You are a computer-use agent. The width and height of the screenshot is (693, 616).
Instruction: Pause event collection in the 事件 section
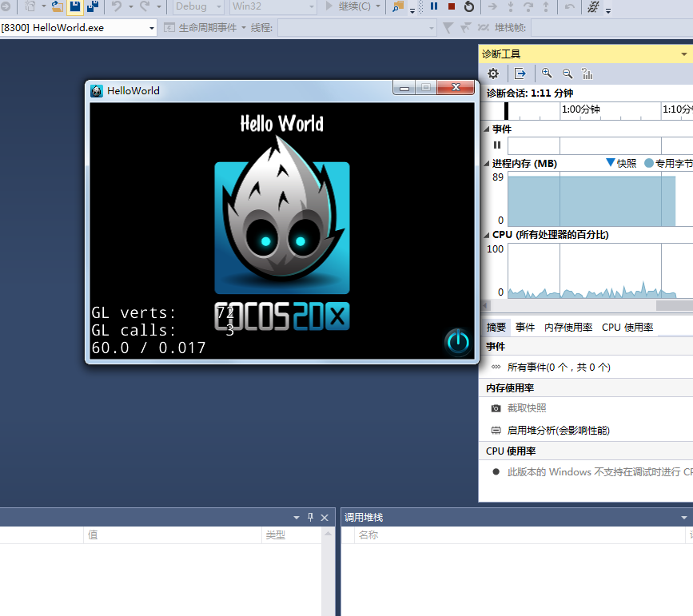click(x=496, y=145)
